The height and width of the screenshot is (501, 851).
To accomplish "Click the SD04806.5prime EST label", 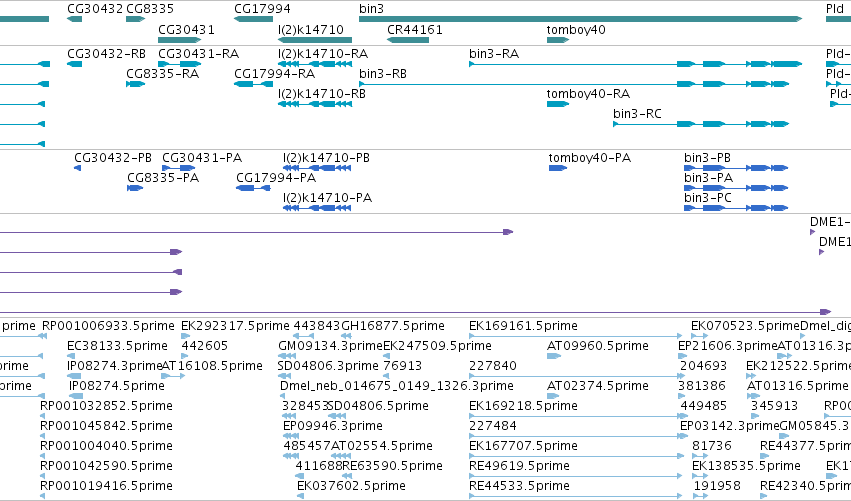I will click(378, 406).
